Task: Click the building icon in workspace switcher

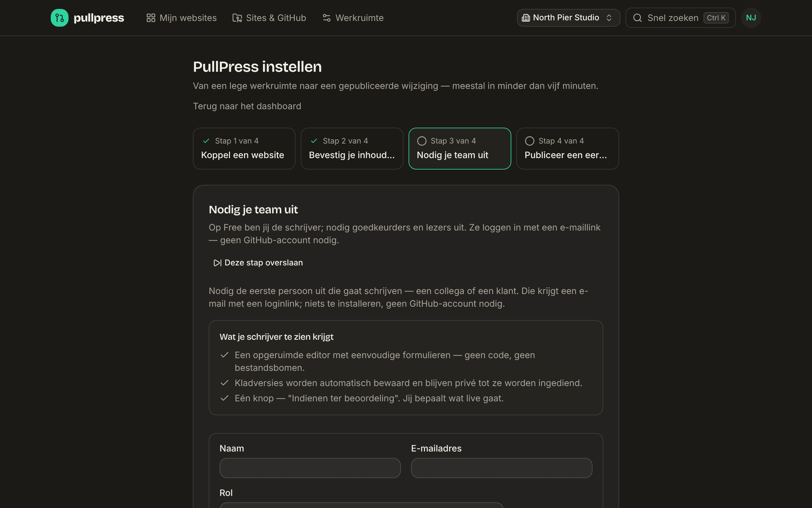Action: pyautogui.click(x=526, y=18)
